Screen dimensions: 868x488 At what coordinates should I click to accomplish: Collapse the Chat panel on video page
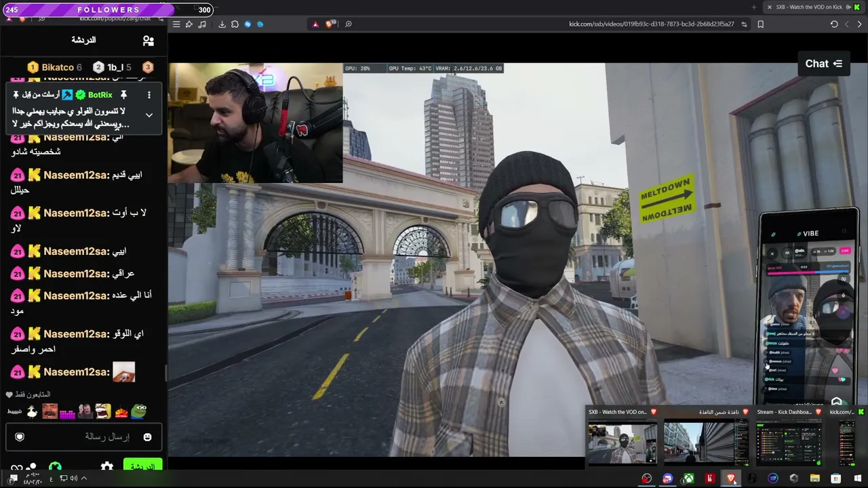point(823,64)
